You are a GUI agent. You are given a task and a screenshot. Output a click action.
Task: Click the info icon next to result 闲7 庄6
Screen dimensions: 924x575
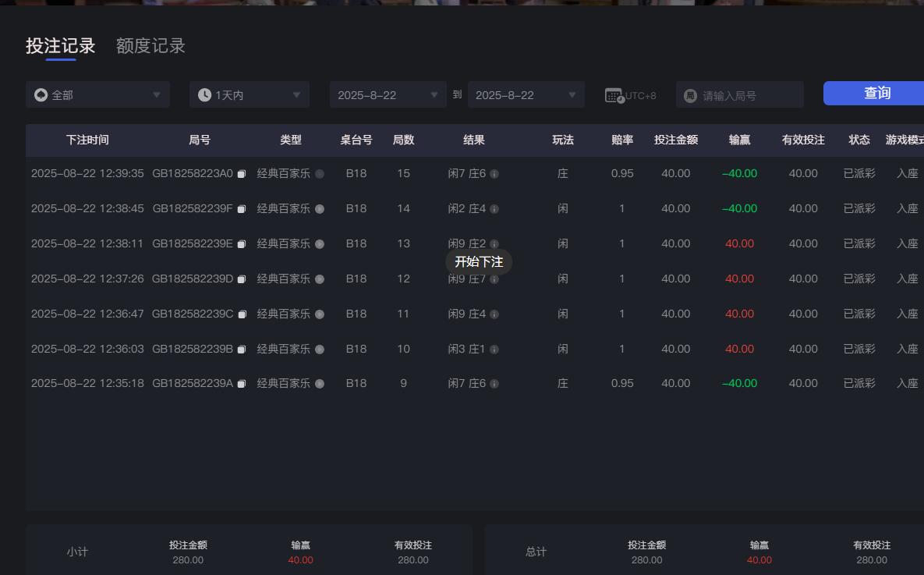pyautogui.click(x=494, y=173)
